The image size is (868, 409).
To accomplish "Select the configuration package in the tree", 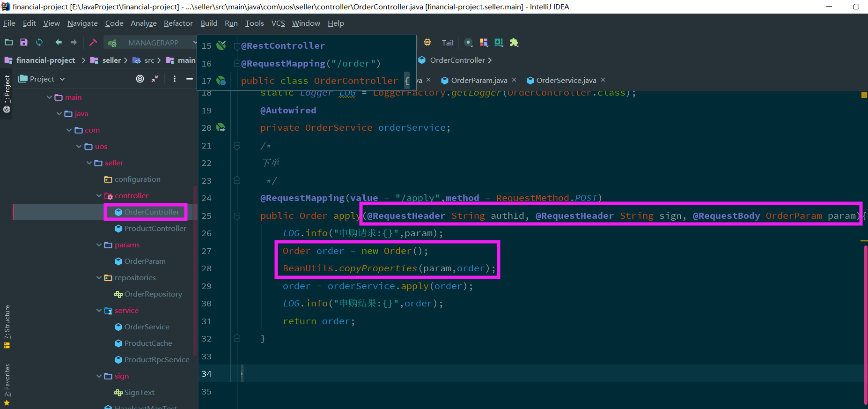I will [x=137, y=179].
